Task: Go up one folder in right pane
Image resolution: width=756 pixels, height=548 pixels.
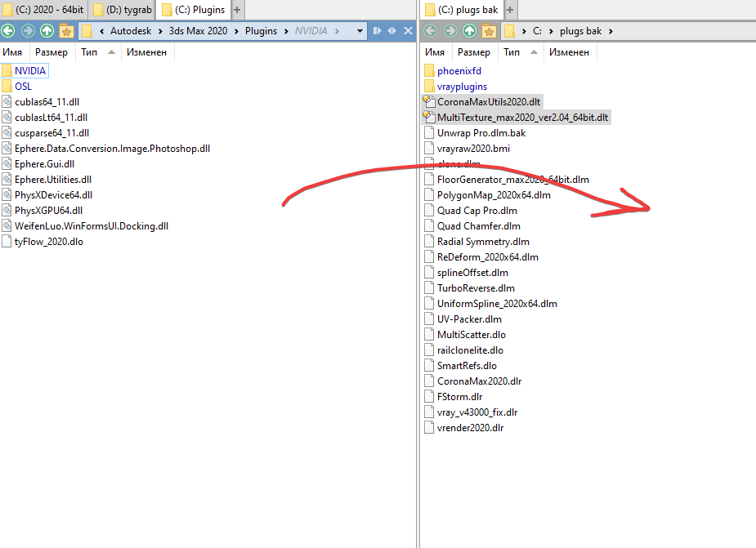Action: 470,31
